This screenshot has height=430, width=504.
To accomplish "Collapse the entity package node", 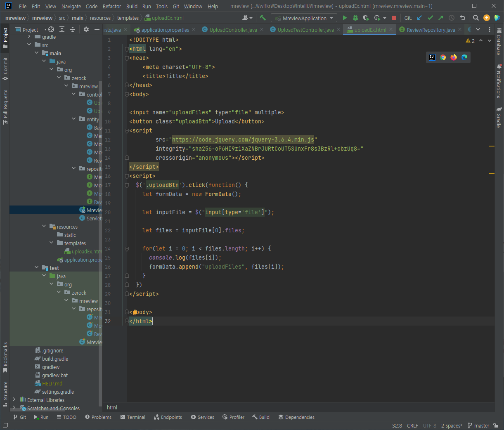I will click(x=74, y=119).
